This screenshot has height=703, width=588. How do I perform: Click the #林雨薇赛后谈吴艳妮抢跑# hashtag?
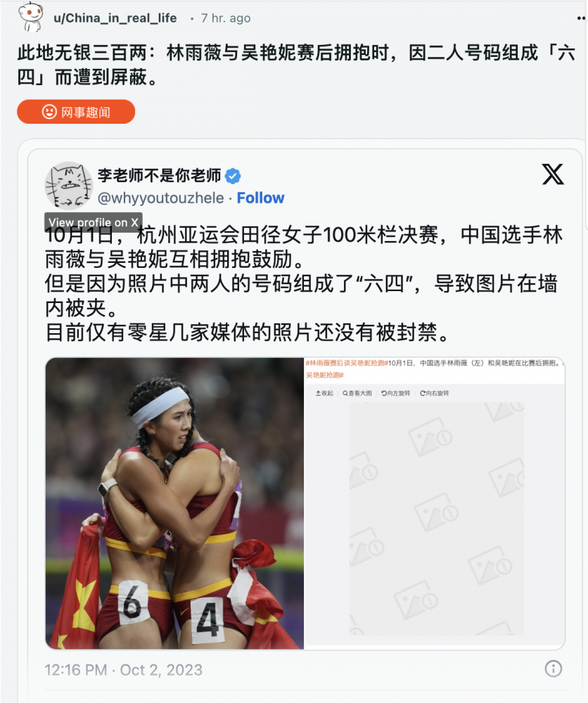click(x=347, y=363)
